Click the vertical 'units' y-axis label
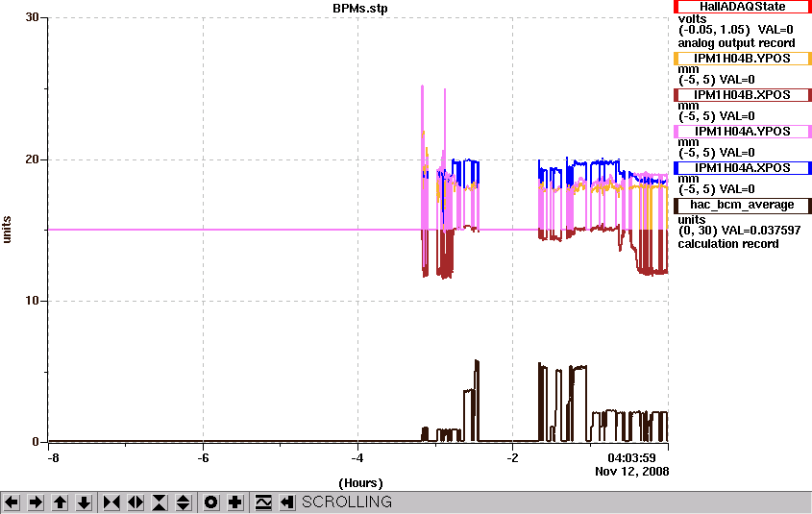The height and width of the screenshot is (514, 812). point(7,230)
